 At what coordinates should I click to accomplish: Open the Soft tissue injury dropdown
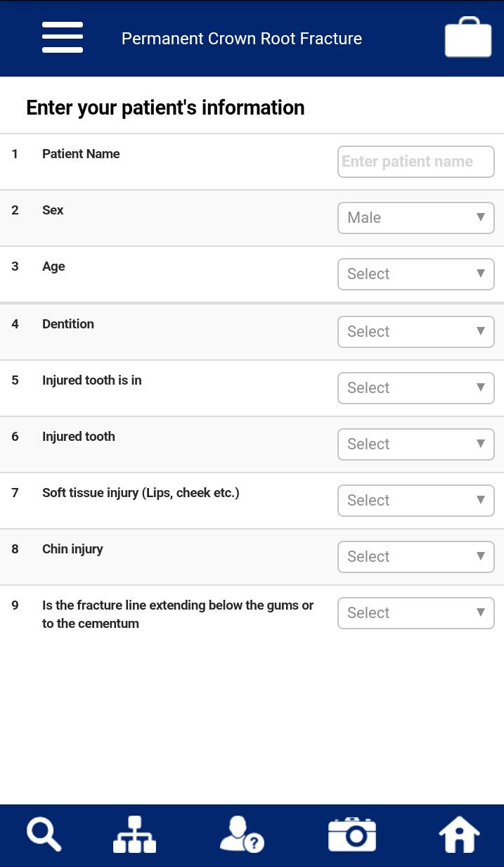(x=415, y=501)
